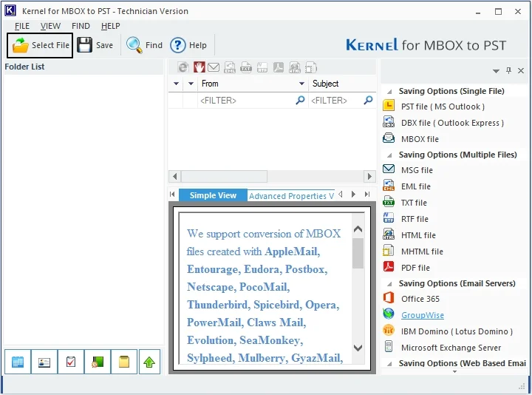Click the Select File toolbar button
This screenshot has height=395, width=532.
[40, 45]
